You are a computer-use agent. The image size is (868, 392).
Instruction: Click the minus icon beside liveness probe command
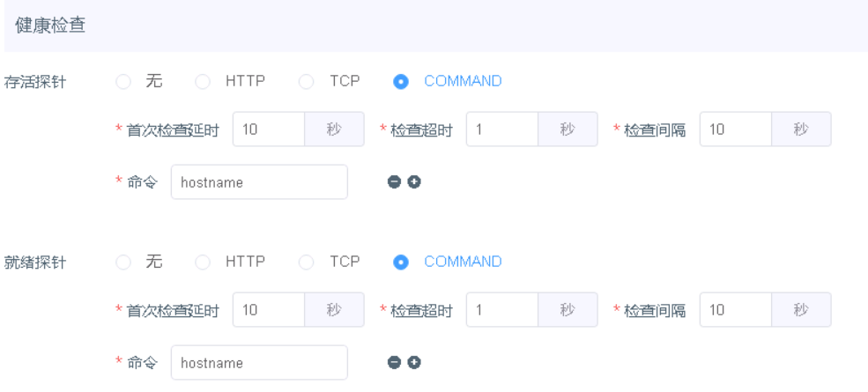[x=394, y=182]
